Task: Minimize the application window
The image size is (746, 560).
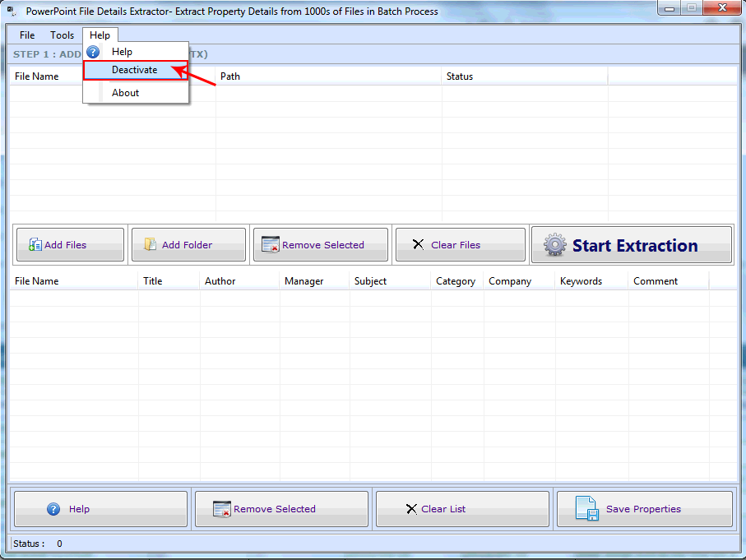Action: coord(669,8)
